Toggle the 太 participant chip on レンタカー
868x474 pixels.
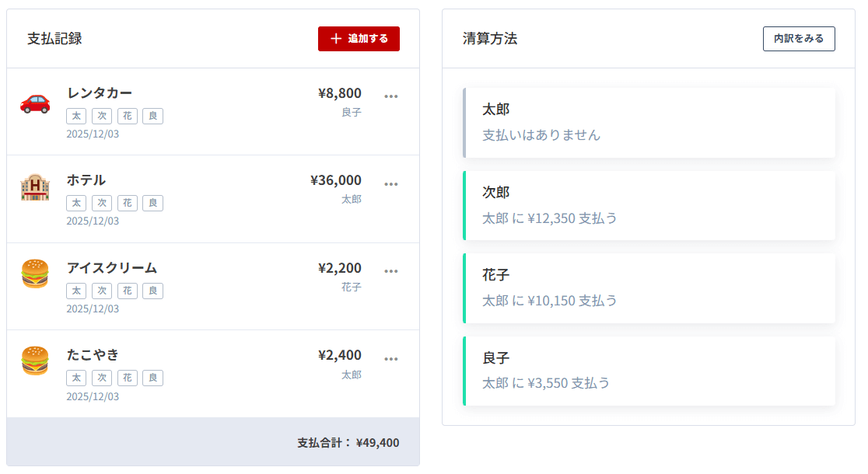(76, 115)
